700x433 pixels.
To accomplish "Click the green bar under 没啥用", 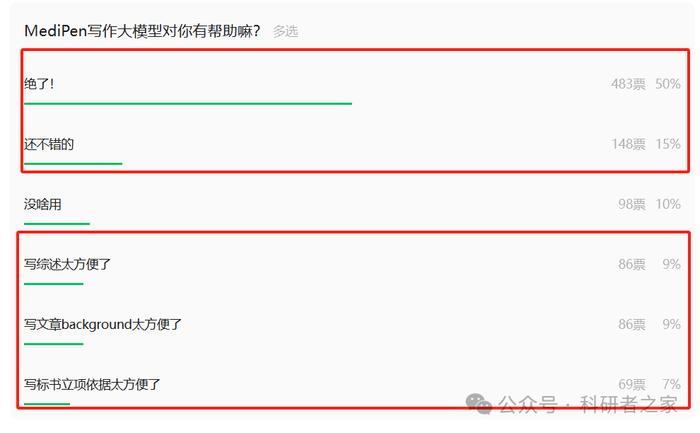I will [x=57, y=224].
